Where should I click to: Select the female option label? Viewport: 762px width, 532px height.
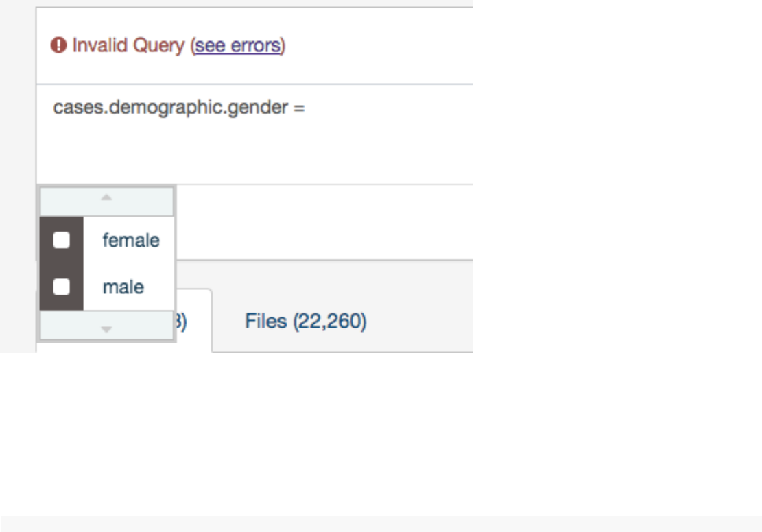click(x=130, y=240)
